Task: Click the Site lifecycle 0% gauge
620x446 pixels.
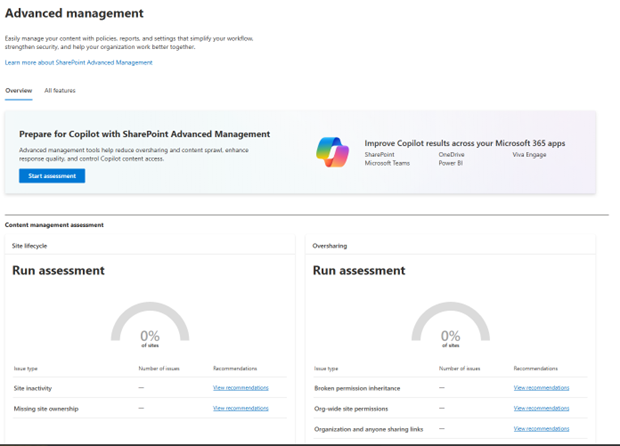Action: coord(150,323)
